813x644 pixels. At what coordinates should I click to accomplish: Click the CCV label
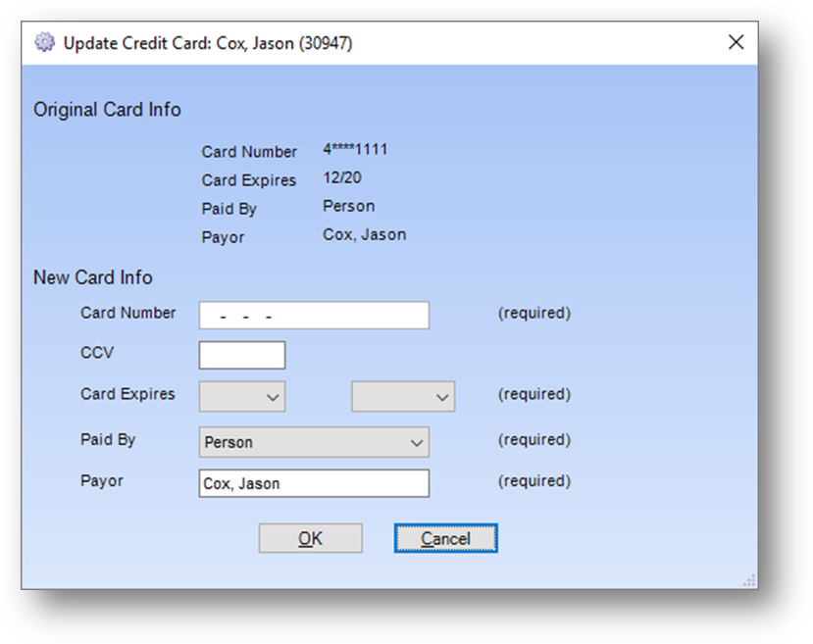point(97,352)
